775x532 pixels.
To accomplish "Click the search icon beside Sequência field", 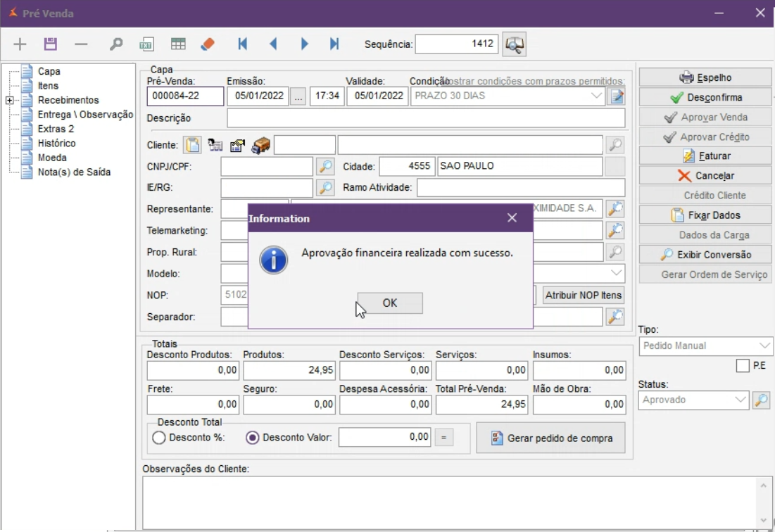I will tap(515, 44).
